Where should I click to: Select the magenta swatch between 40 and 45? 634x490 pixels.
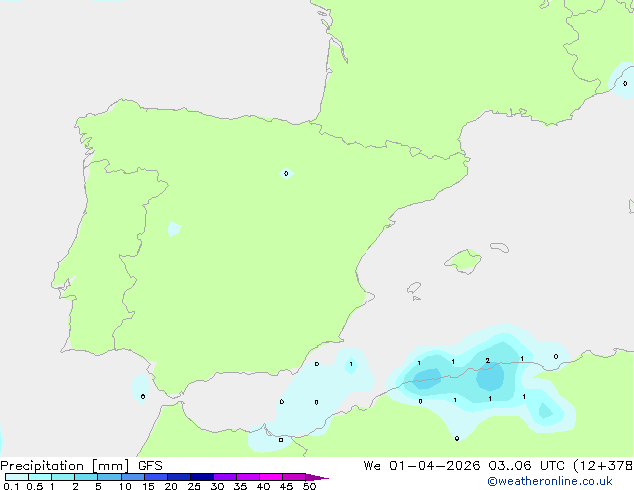click(x=271, y=477)
